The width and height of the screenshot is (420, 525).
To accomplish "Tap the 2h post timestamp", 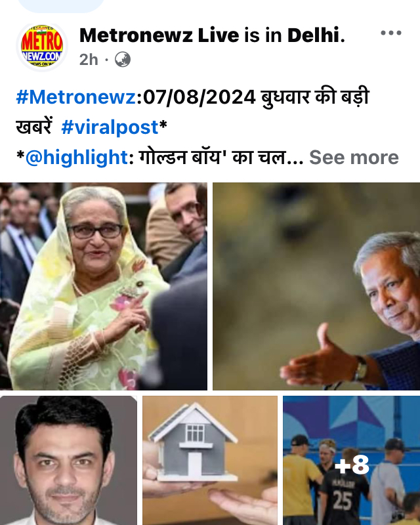I will point(89,60).
